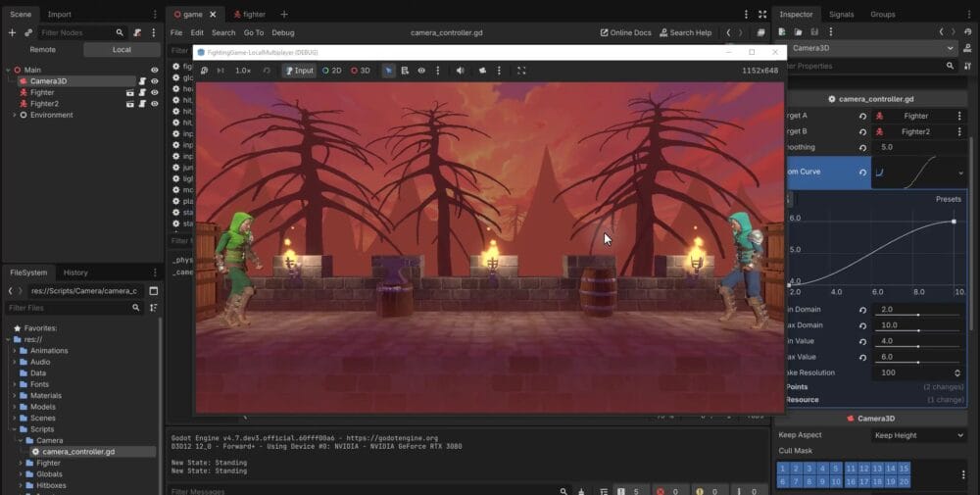Add a new scene tab with the plus button

(284, 15)
